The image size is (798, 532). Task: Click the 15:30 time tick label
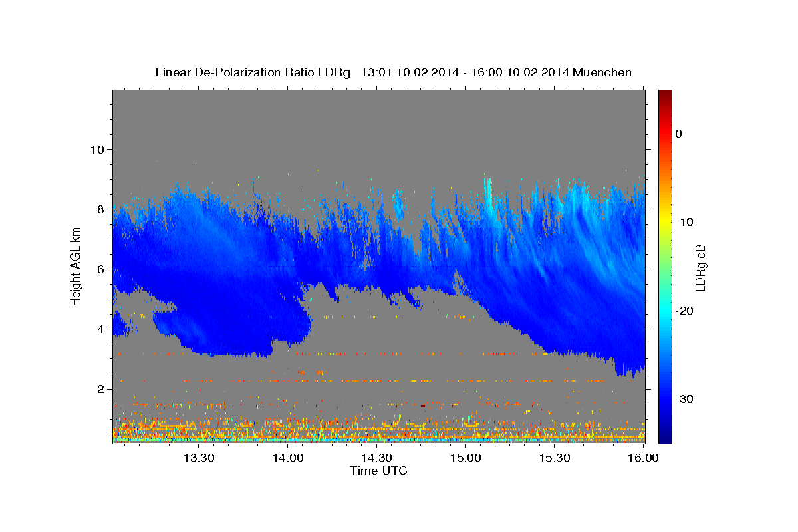pyautogui.click(x=554, y=458)
